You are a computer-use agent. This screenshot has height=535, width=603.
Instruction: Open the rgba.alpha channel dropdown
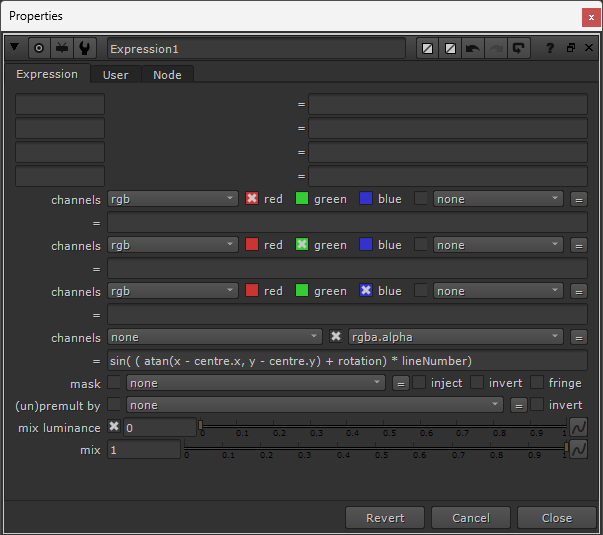point(456,337)
